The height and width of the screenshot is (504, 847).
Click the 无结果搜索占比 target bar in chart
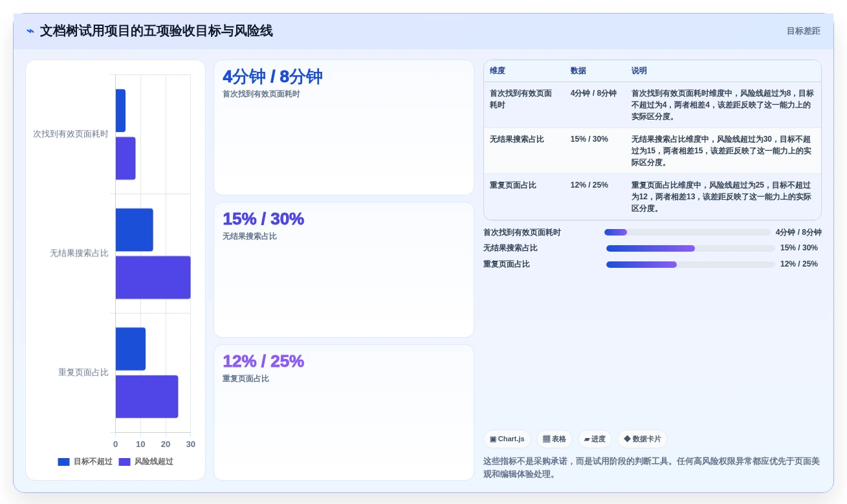(135, 230)
